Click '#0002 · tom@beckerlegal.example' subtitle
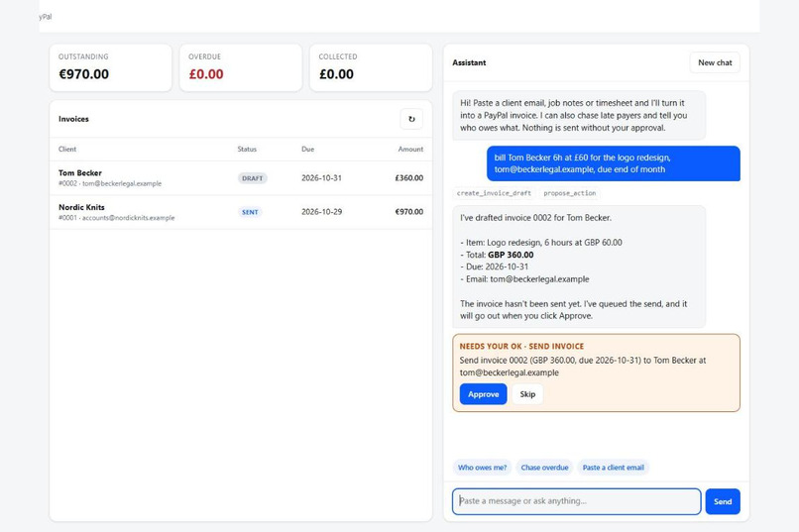 click(x=110, y=184)
